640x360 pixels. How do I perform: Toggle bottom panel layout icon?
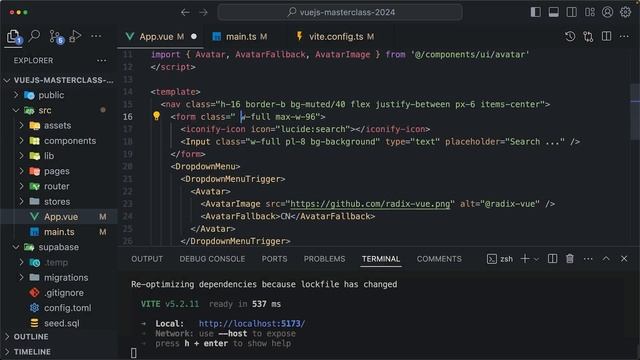click(x=553, y=12)
